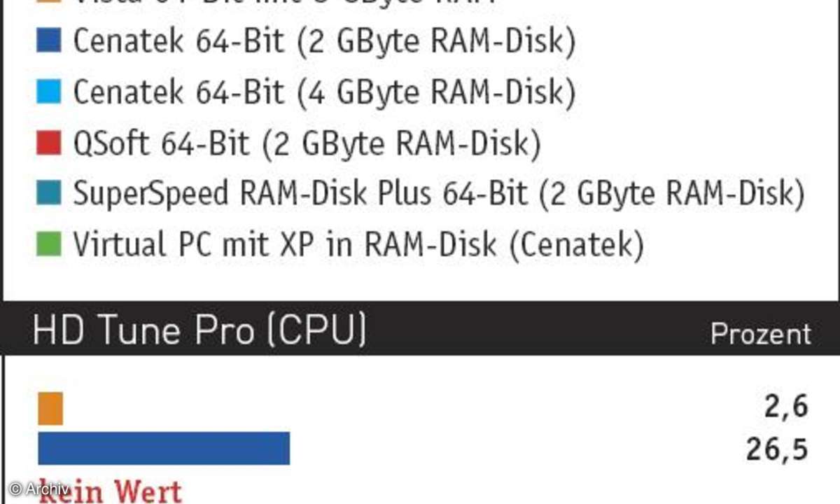Click the green Virtual PC legend square
840x504 pixels.
[49, 244]
